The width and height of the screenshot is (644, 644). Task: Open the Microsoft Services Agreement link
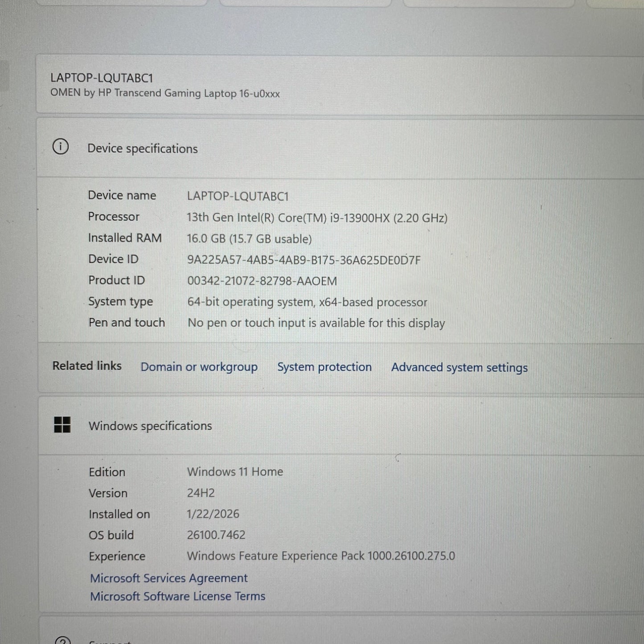point(168,578)
